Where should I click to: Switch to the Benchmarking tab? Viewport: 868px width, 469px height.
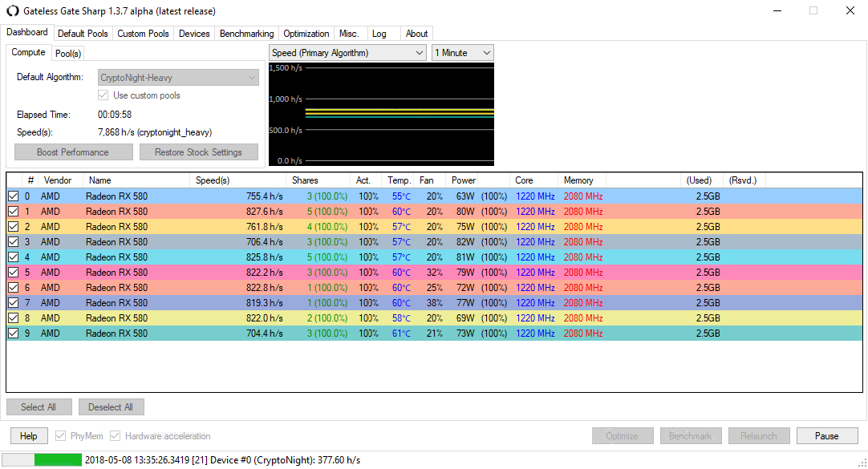coord(246,34)
